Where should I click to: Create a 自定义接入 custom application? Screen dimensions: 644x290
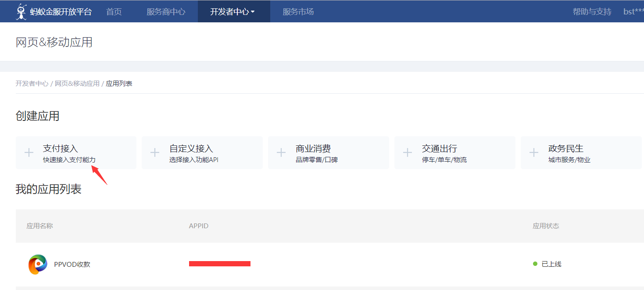(202, 152)
